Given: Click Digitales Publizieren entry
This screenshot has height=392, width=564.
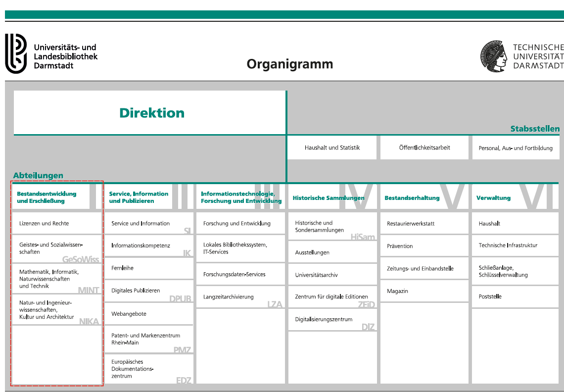Looking at the screenshot, I should [149, 291].
